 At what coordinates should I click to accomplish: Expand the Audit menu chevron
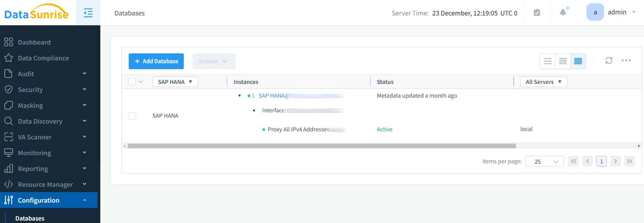pos(85,73)
